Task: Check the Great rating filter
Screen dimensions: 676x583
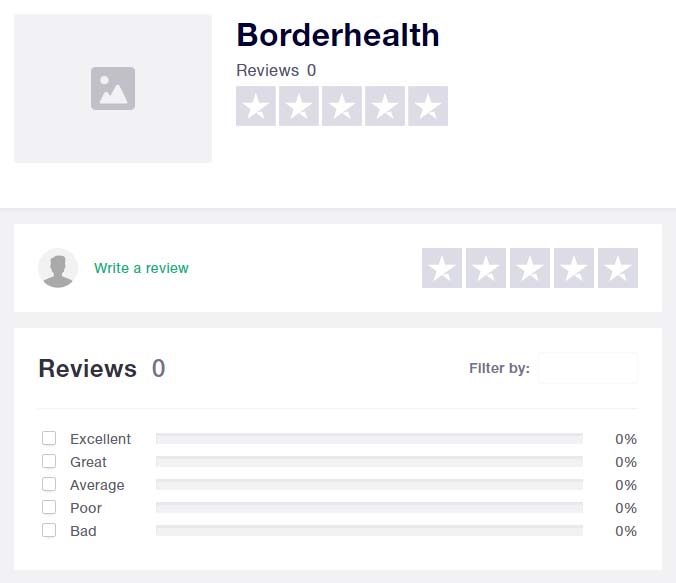Action: tap(49, 461)
